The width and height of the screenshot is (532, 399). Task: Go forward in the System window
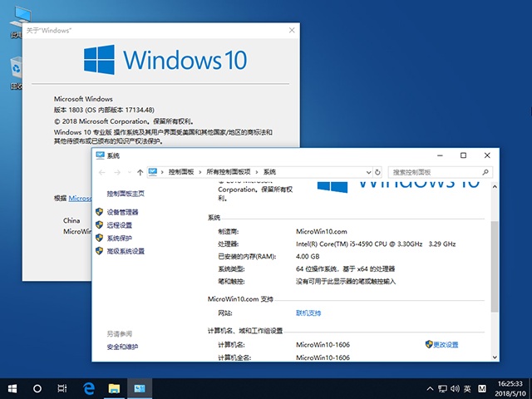[x=117, y=172]
